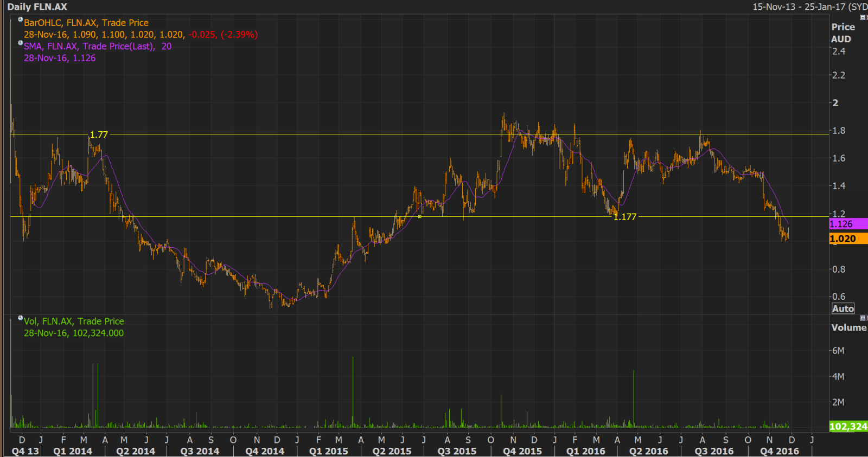This screenshot has height=457, width=868.
Task: Click the small handle on the 1.177 line
Action: coord(420,217)
